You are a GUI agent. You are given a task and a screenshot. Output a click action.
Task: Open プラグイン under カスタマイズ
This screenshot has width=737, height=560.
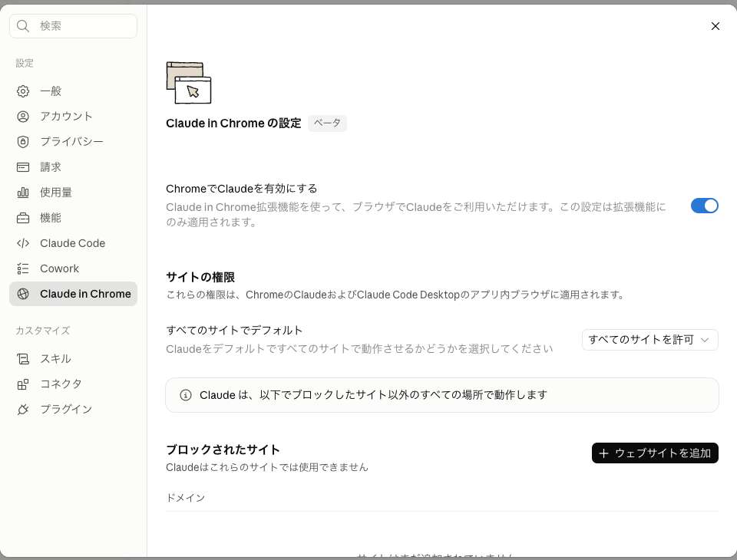[74, 410]
